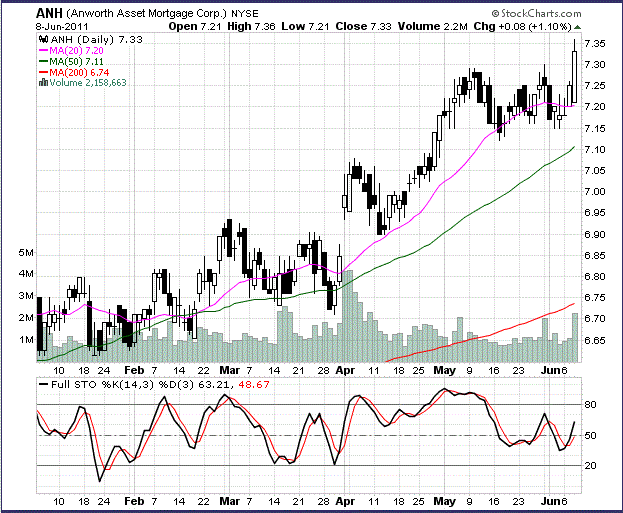Select the MA(200) 6.74 legend label
623x513 pixels.
click(74, 71)
